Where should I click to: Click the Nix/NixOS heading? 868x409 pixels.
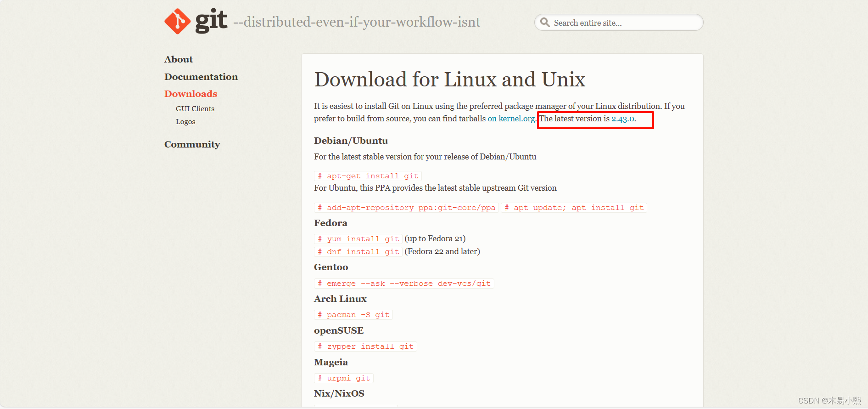click(339, 394)
